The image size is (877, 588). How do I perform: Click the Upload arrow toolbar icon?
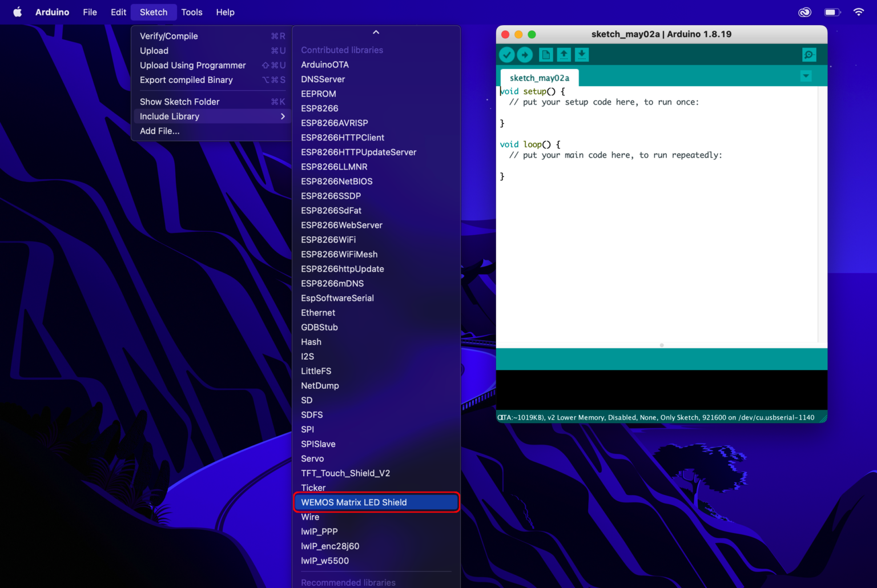tap(525, 55)
